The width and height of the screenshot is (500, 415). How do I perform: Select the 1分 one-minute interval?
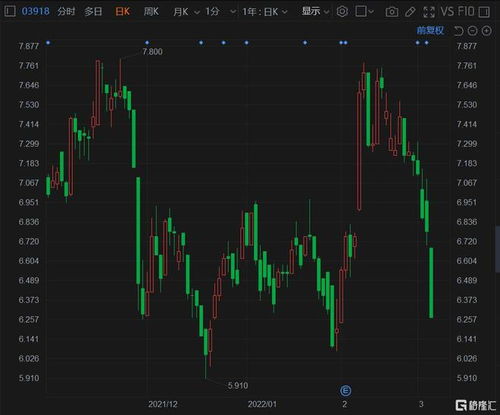tap(212, 12)
